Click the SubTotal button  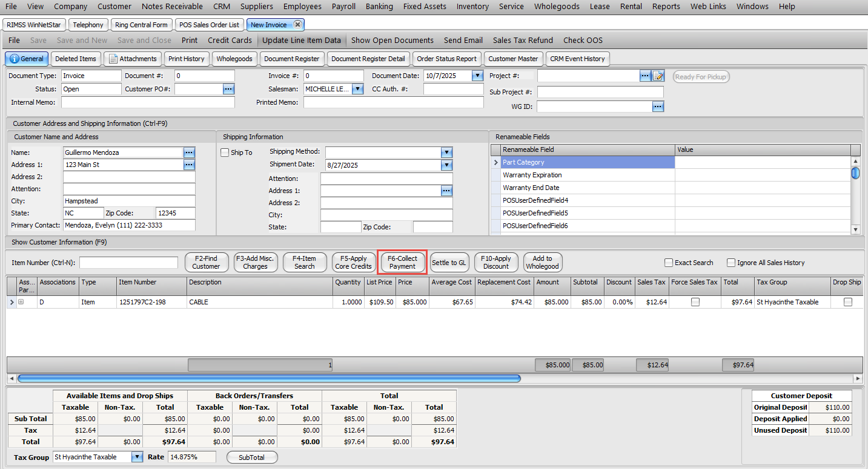click(x=252, y=458)
